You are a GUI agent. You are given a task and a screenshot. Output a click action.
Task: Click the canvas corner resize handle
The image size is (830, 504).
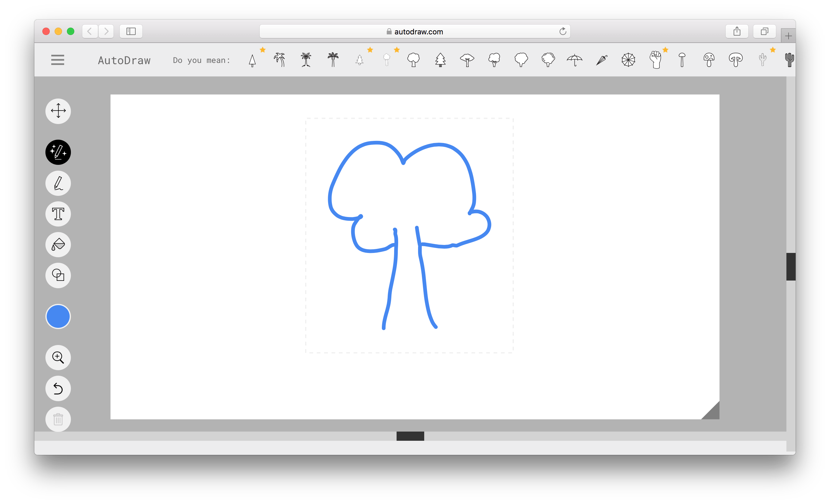coord(713,413)
